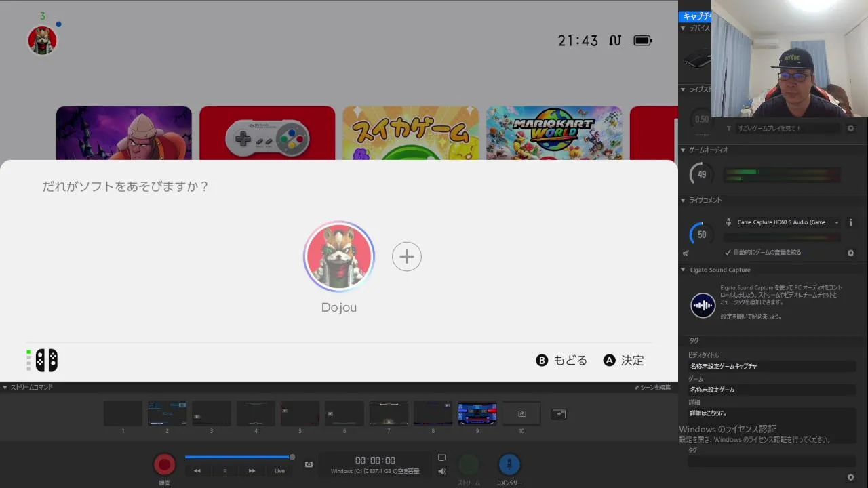Click the monitor display icon

(x=442, y=458)
